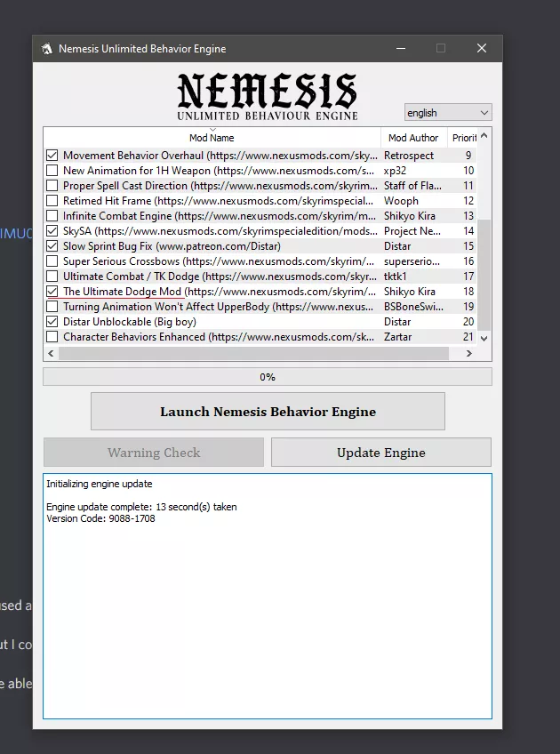Select the Distar Unblockable (Big boy) row text
This screenshot has width=560, height=754.
point(130,322)
